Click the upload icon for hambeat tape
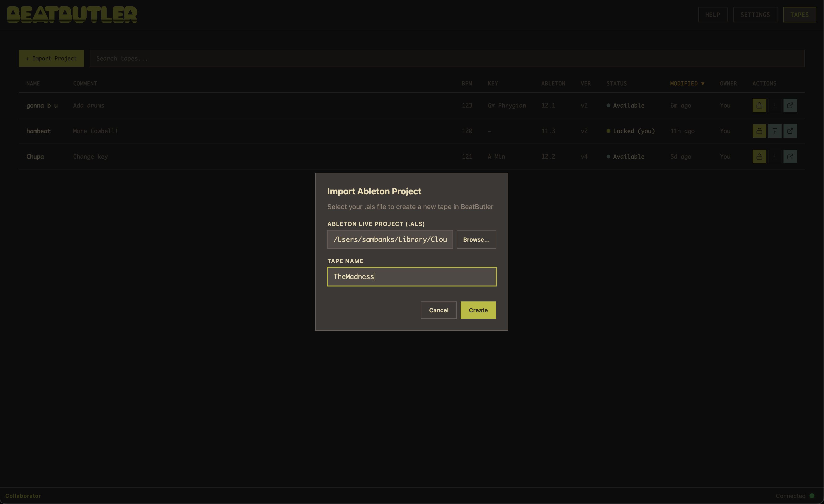824x504 pixels. (x=775, y=131)
